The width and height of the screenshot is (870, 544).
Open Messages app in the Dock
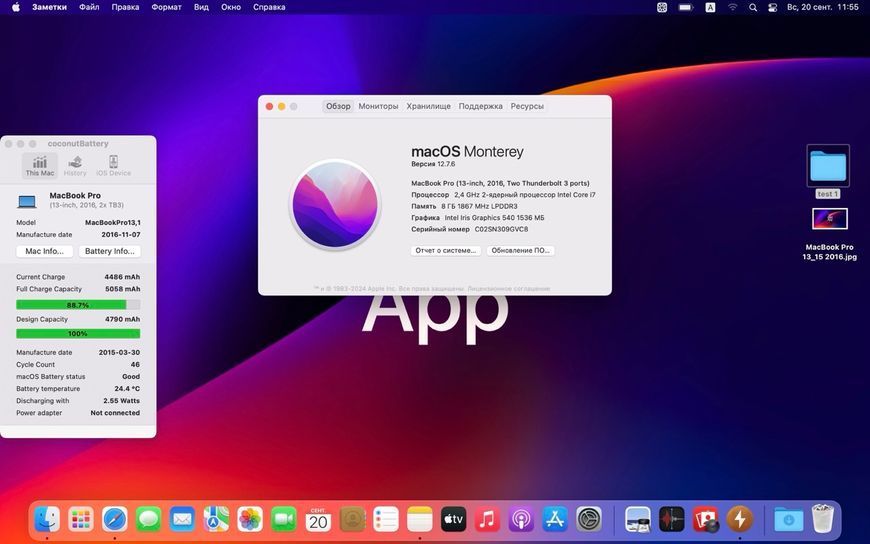pos(149,520)
